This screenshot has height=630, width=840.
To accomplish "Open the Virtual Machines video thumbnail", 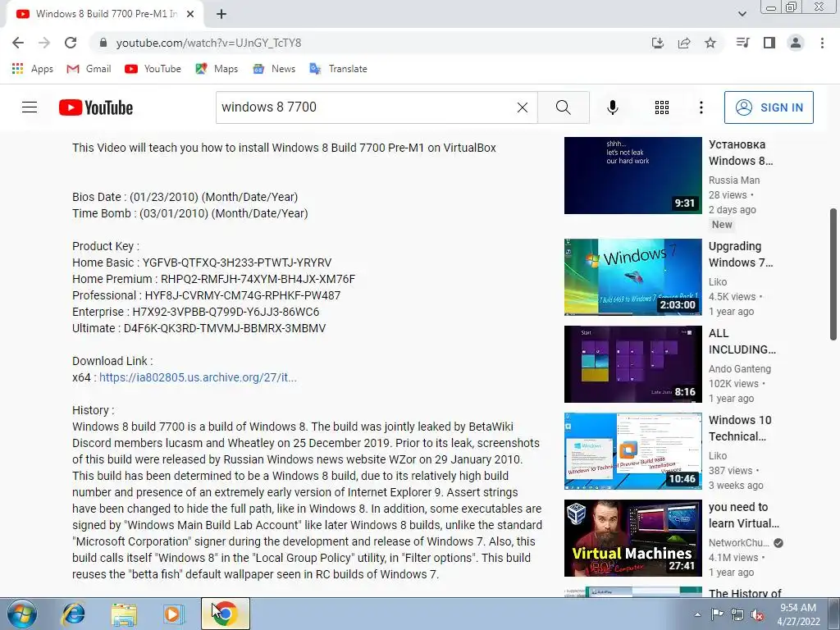I will 632,538.
